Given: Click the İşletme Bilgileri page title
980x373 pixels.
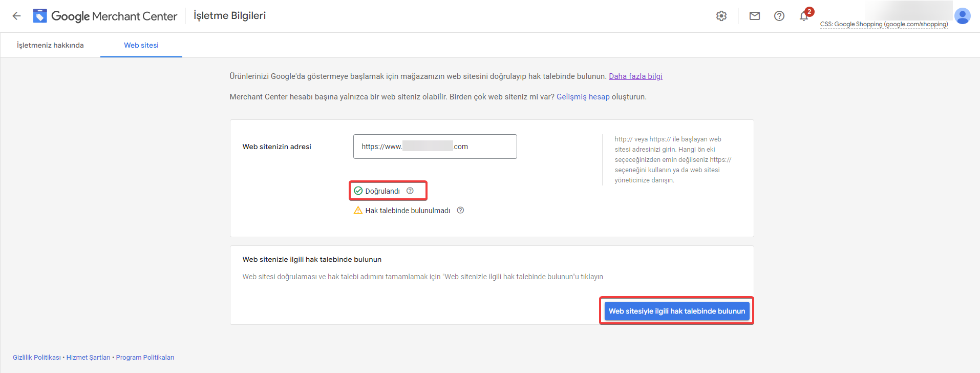Looking at the screenshot, I should 230,15.
